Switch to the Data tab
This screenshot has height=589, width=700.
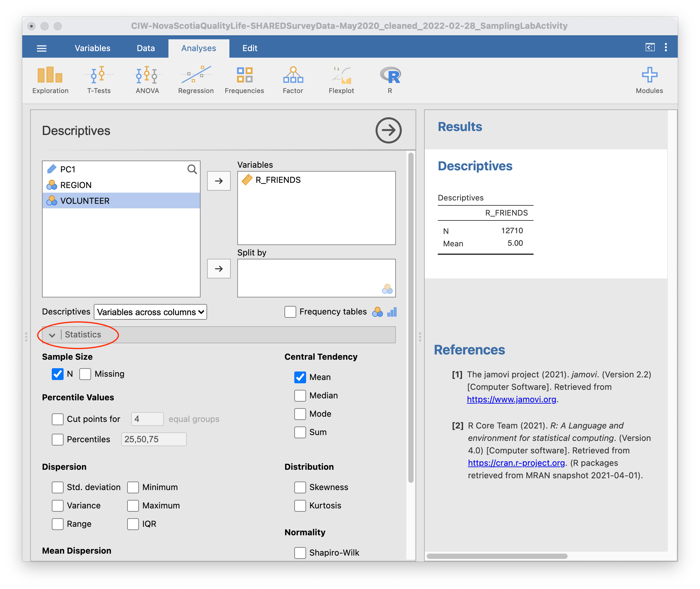[x=146, y=48]
